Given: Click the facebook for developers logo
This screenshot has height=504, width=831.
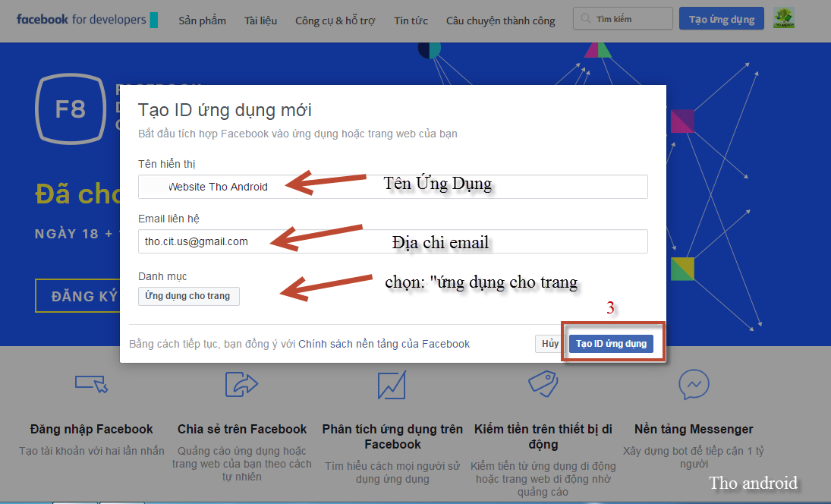Looking at the screenshot, I should 87,20.
